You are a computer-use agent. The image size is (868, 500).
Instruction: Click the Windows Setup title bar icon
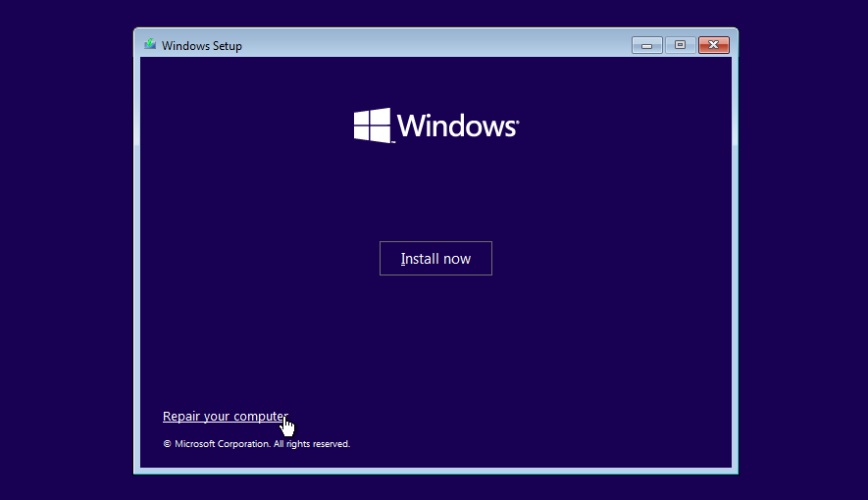pos(150,45)
